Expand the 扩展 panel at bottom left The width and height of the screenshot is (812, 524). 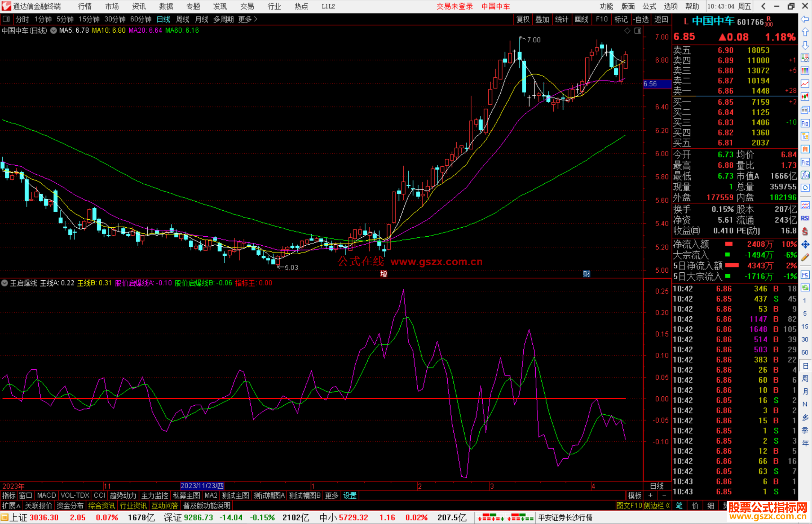point(11,506)
